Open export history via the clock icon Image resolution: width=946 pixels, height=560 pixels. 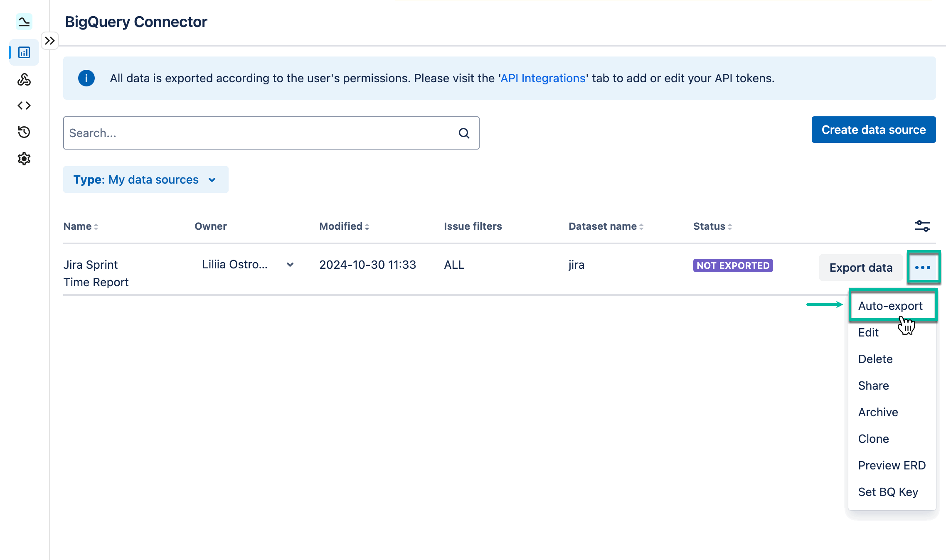(x=24, y=132)
